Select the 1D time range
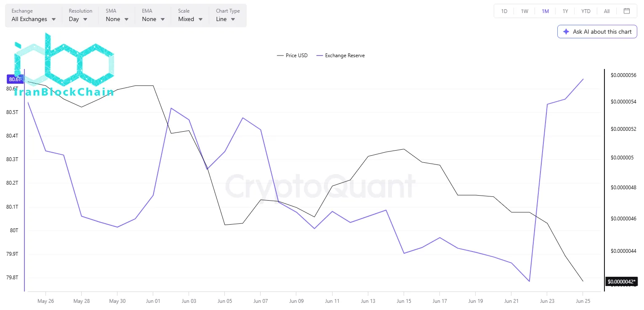This screenshot has height=310, width=644. click(x=504, y=11)
